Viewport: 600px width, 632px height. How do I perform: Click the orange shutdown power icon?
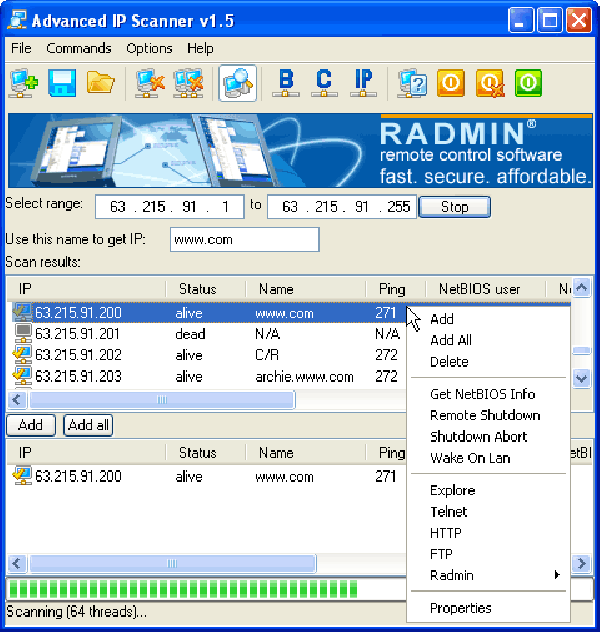(x=451, y=83)
